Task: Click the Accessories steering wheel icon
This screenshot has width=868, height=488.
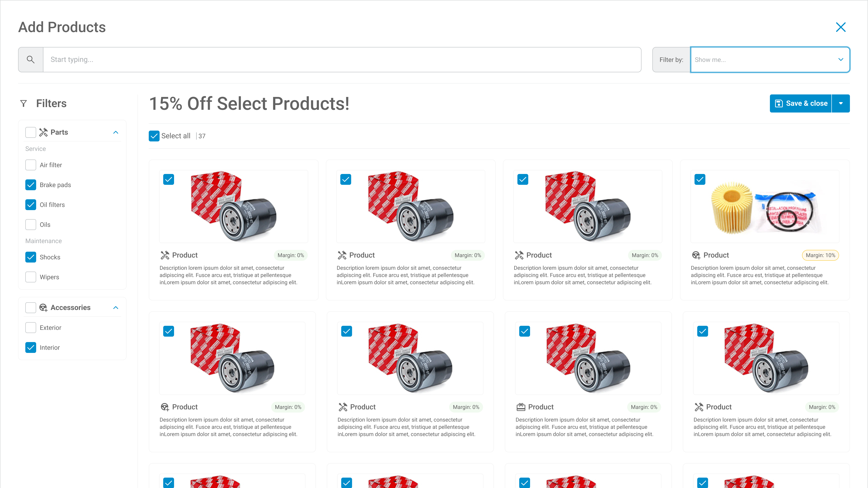Action: pyautogui.click(x=43, y=307)
